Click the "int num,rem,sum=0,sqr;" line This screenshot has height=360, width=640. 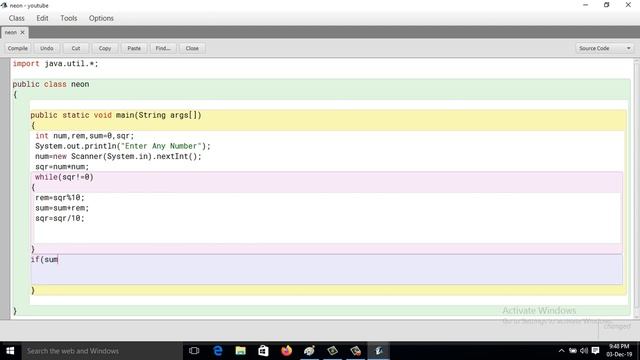coord(84,136)
